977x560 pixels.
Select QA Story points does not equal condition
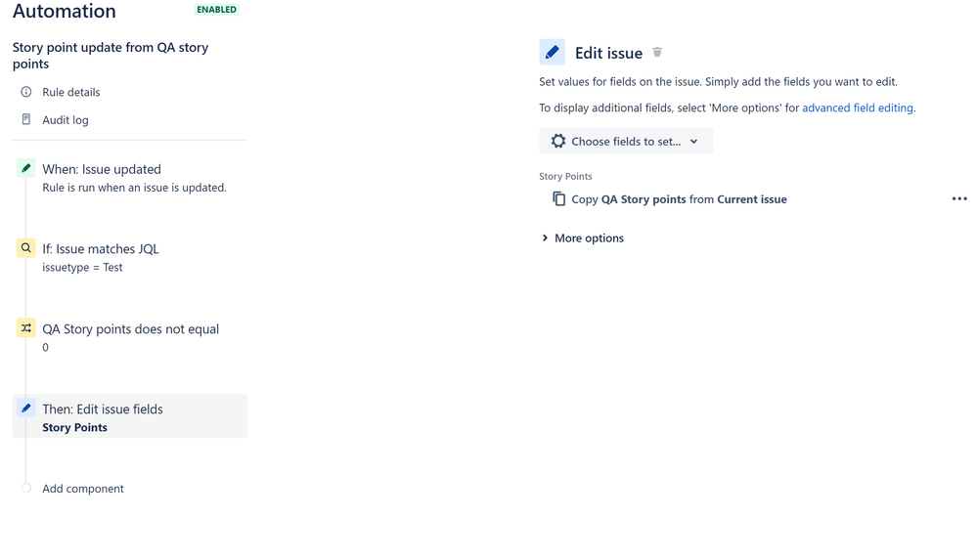click(130, 336)
